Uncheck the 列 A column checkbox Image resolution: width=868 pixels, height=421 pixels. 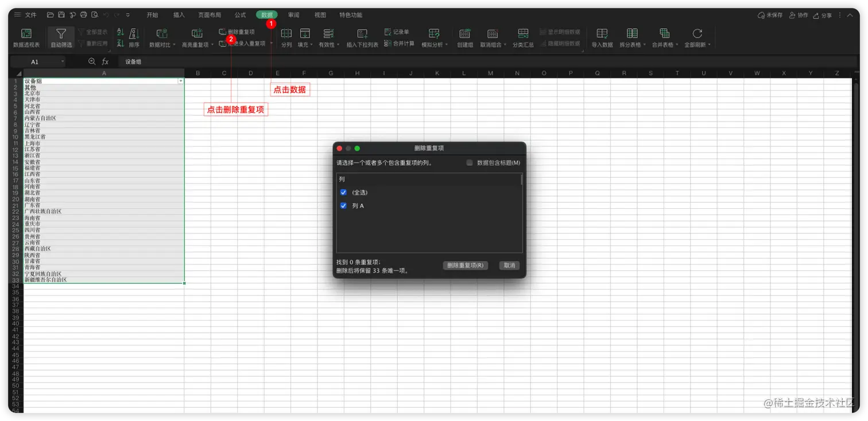343,205
